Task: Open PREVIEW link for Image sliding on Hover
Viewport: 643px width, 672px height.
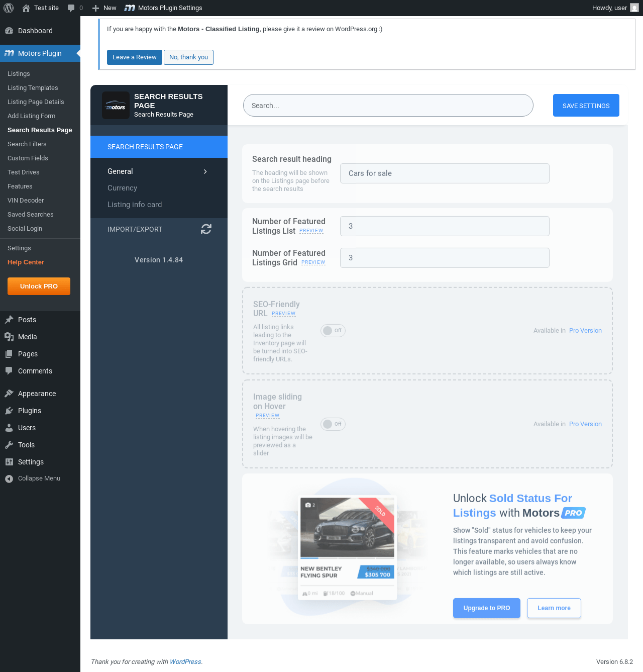Action: 268,416
